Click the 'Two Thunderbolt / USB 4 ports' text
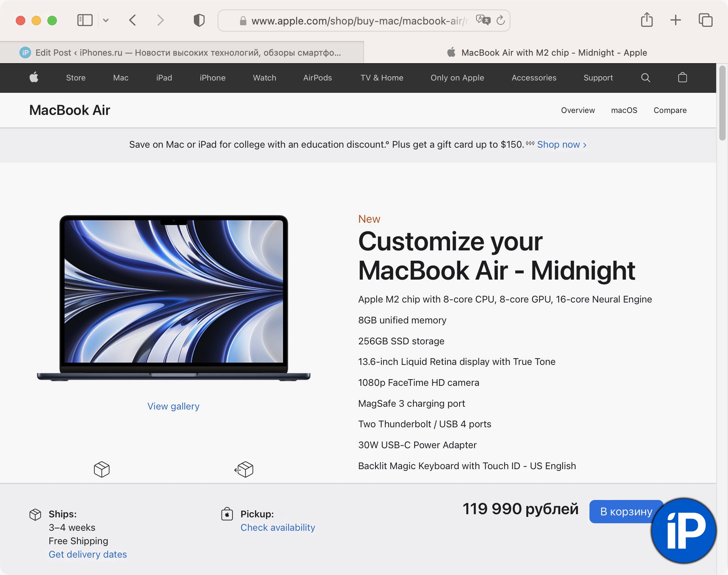Image resolution: width=728 pixels, height=575 pixels. 424,424
